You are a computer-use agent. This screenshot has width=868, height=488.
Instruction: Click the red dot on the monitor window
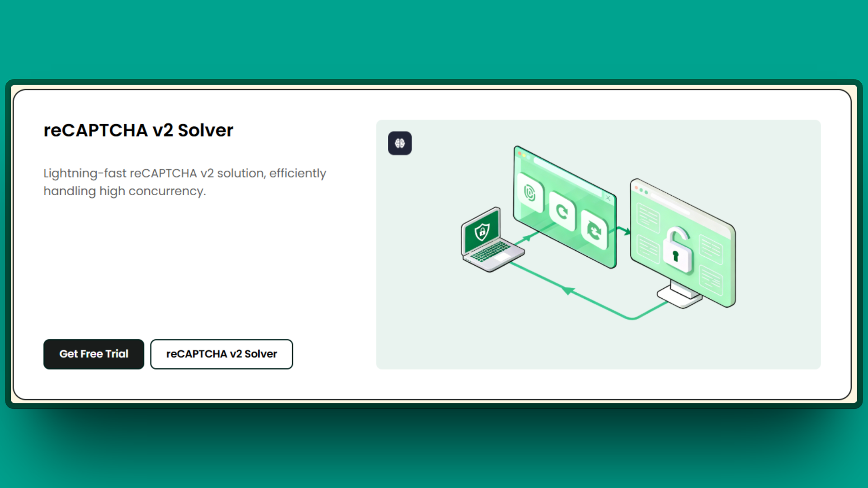[x=636, y=188]
